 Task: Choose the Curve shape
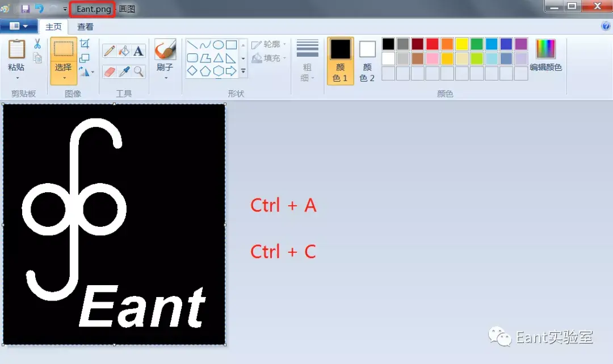205,45
